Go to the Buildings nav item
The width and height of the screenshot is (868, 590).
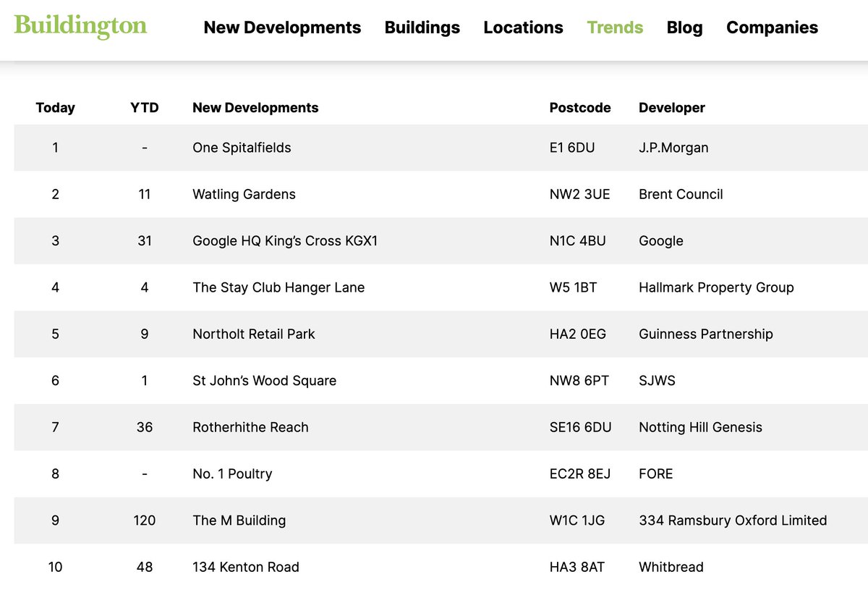point(422,28)
